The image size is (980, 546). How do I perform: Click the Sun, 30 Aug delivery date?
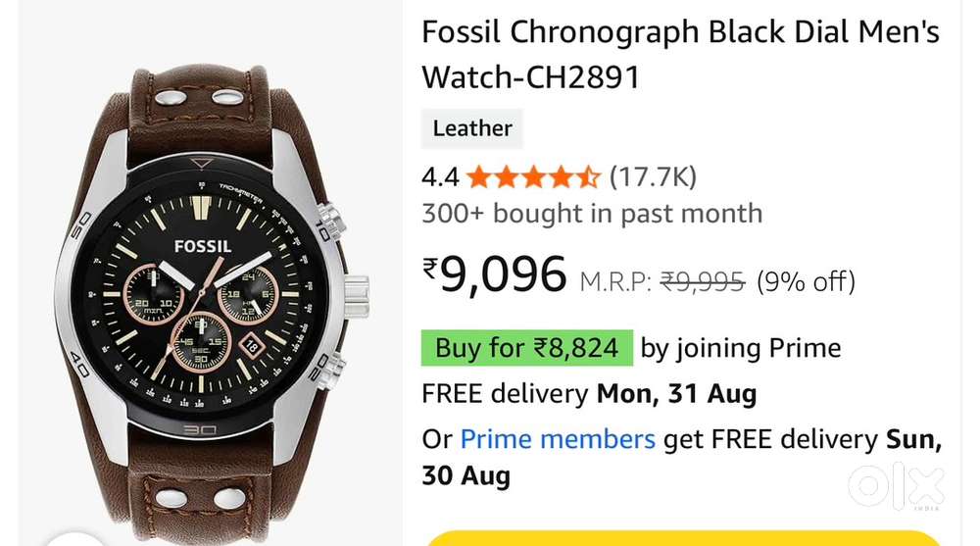pyautogui.click(x=682, y=457)
